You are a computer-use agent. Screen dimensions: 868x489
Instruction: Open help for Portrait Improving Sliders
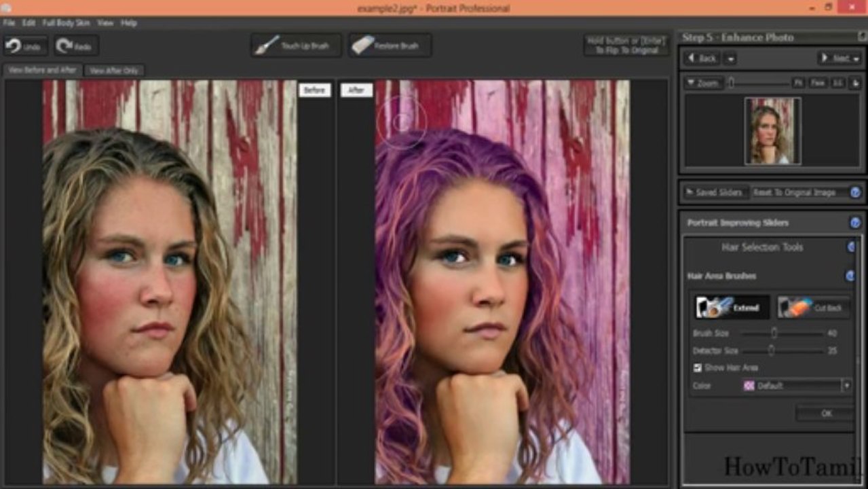pyautogui.click(x=855, y=223)
